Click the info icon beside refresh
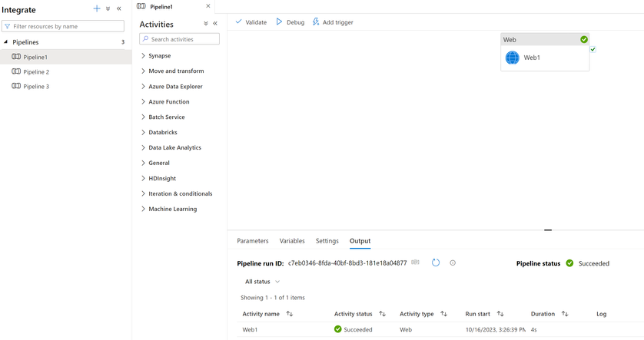This screenshot has width=644, height=340. point(453,263)
